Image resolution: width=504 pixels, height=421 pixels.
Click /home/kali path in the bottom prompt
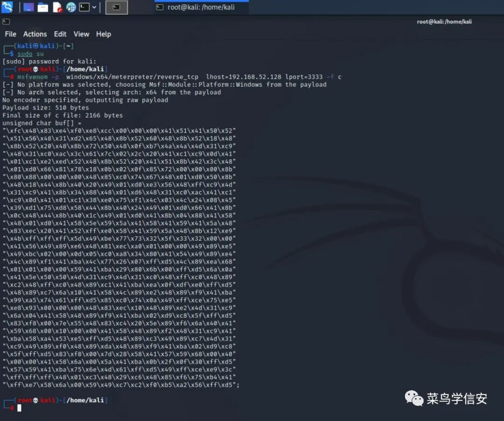(x=85, y=400)
